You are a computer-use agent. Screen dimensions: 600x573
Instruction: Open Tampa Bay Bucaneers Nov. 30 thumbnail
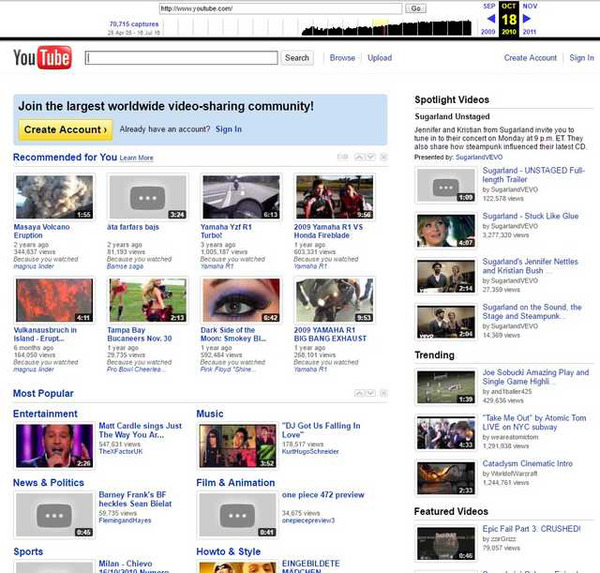tap(148, 300)
